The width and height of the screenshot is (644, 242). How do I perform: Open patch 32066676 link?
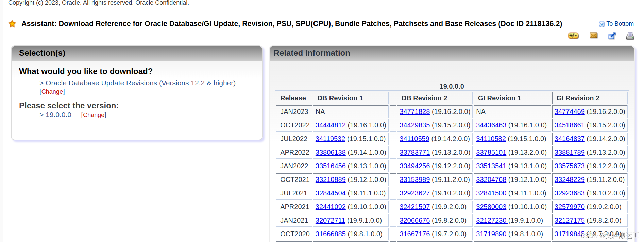414,220
